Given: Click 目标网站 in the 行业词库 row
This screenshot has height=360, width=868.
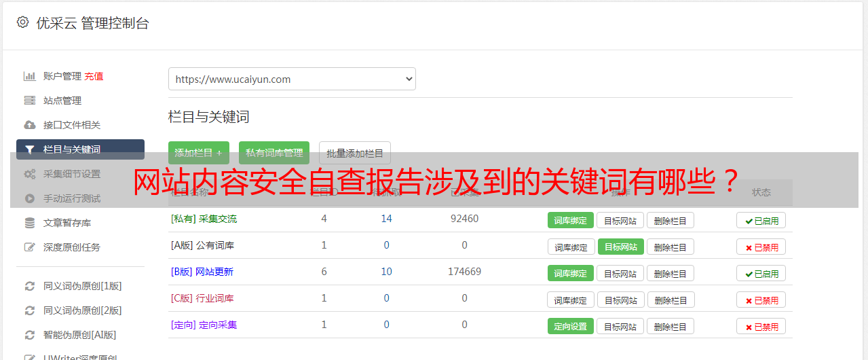Looking at the screenshot, I should pyautogui.click(x=621, y=300).
